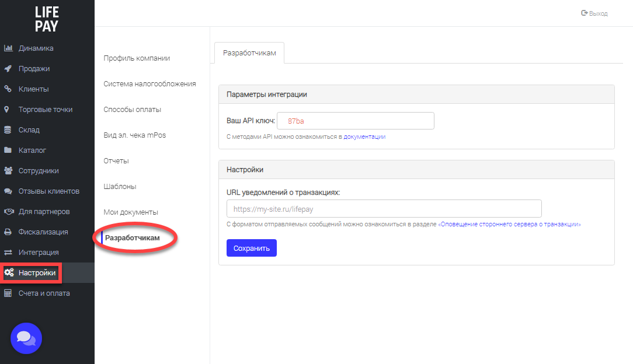This screenshot has width=633, height=364.
Task: Click the Отзывы клиентов speech bubbles icon
Action: [x=8, y=191]
